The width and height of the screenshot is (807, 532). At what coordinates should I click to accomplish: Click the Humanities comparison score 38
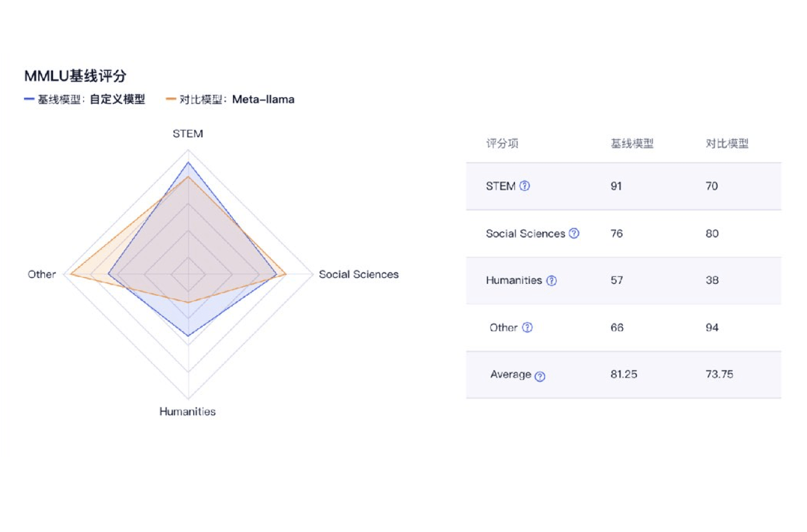712,280
